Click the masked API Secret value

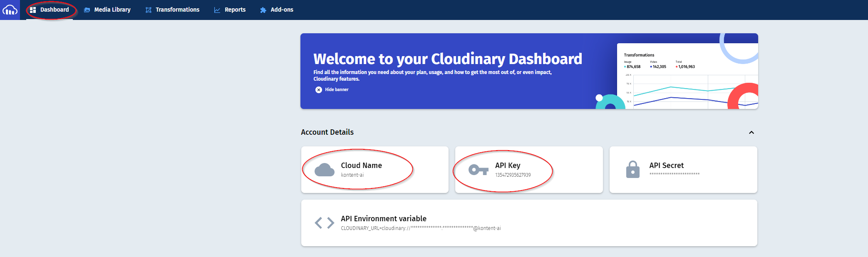(x=675, y=174)
